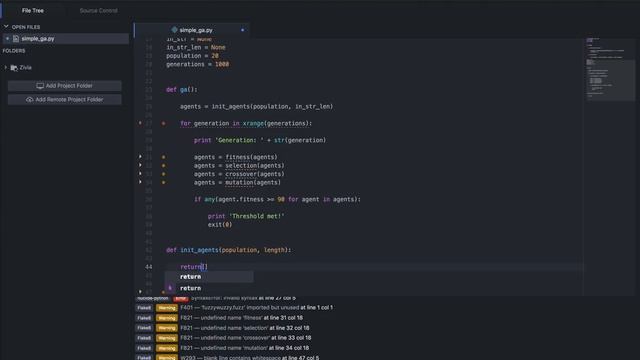Image resolution: width=640 pixels, height=360 pixels.
Task: Click the Add Project Folder button
Action: pyautogui.click(x=64, y=86)
